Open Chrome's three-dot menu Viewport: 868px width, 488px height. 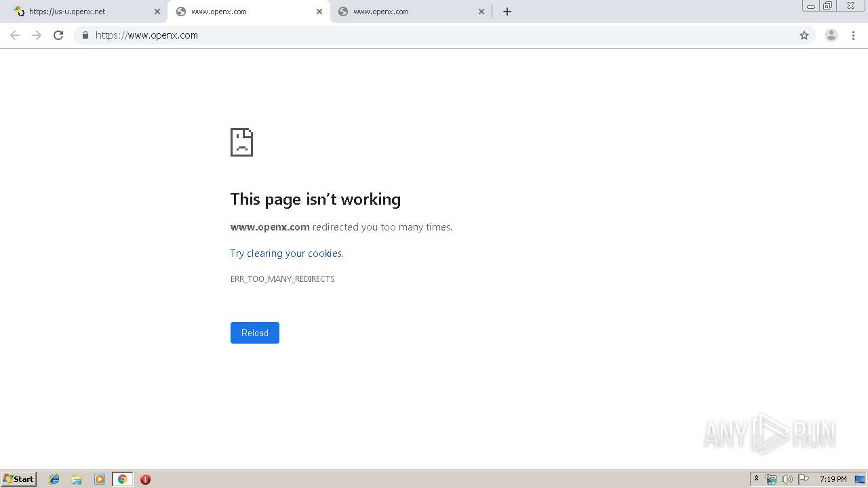point(854,35)
